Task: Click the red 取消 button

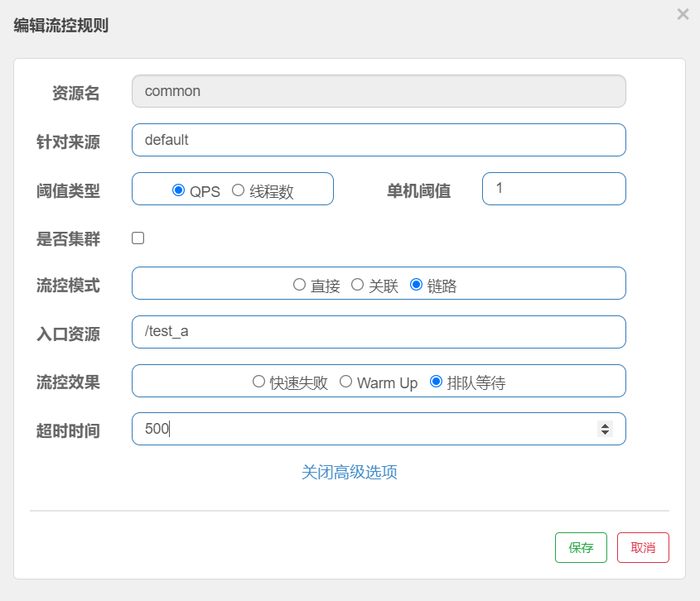Action: coord(643,547)
